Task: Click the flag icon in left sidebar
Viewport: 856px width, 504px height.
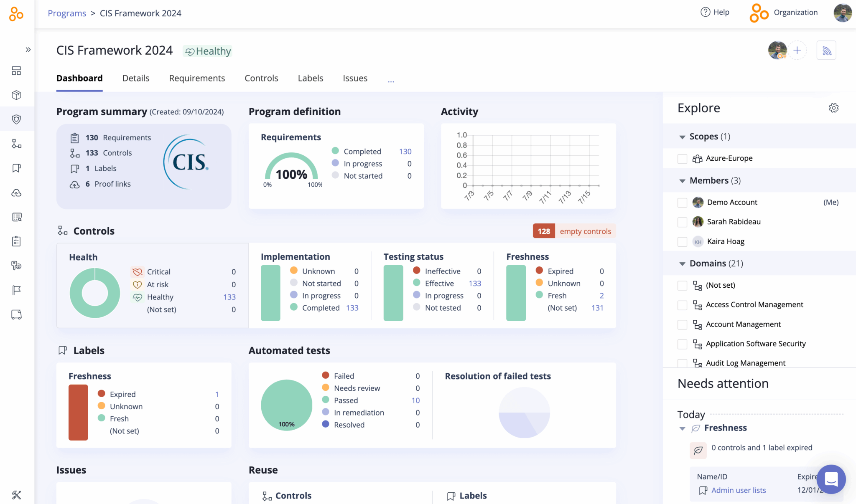Action: tap(16, 290)
